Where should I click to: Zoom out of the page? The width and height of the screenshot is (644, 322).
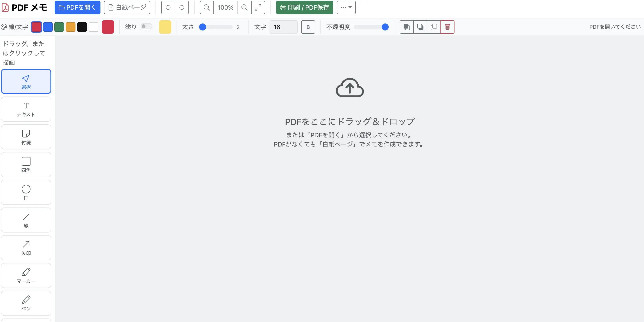(207, 7)
